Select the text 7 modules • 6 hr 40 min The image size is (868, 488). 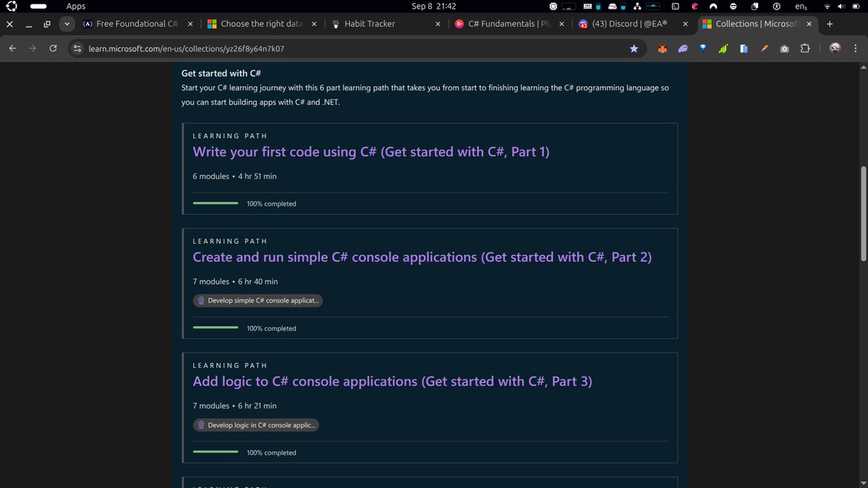pos(235,281)
